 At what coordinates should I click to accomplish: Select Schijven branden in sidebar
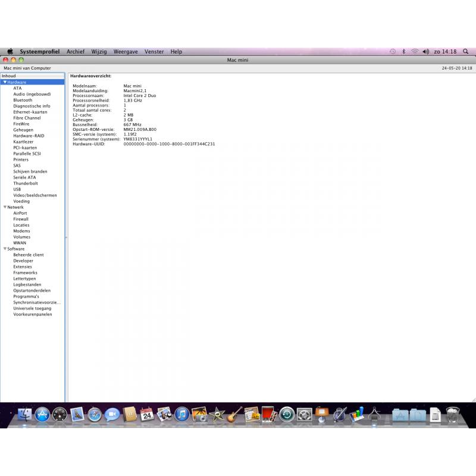pyautogui.click(x=30, y=171)
